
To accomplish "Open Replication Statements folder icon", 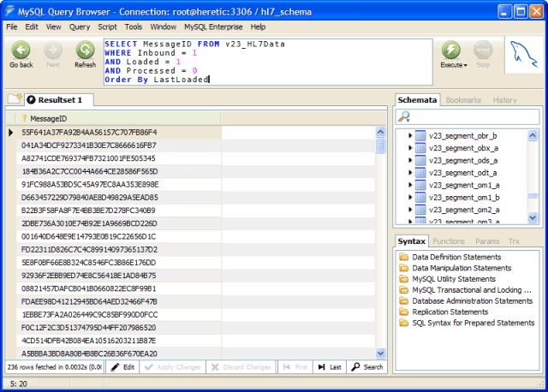I will pyautogui.click(x=403, y=312).
